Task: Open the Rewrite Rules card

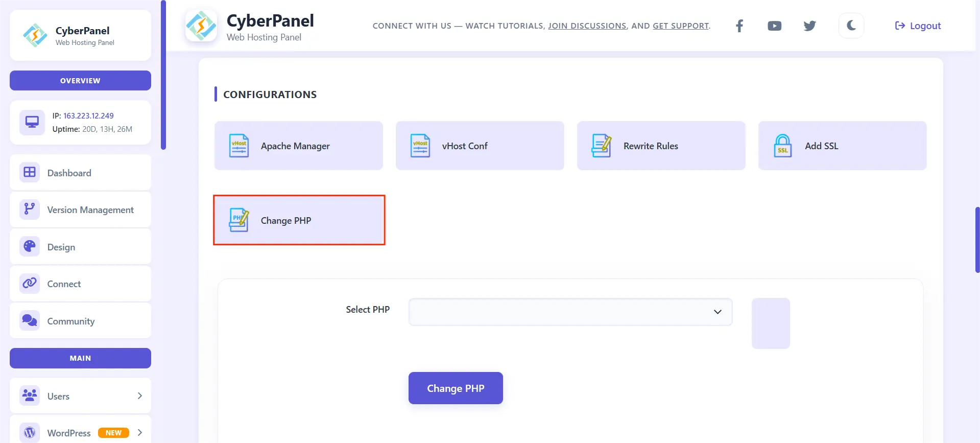Action: coord(661,146)
